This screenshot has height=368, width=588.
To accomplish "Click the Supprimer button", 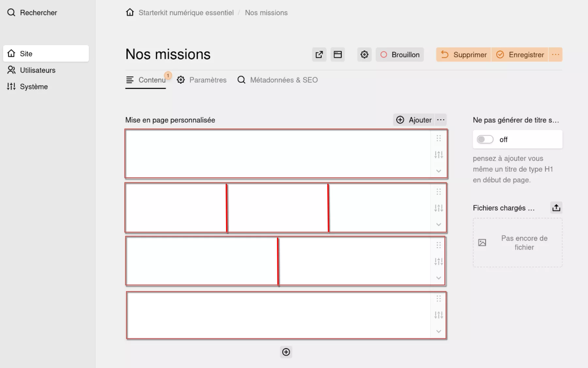I will 464,55.
